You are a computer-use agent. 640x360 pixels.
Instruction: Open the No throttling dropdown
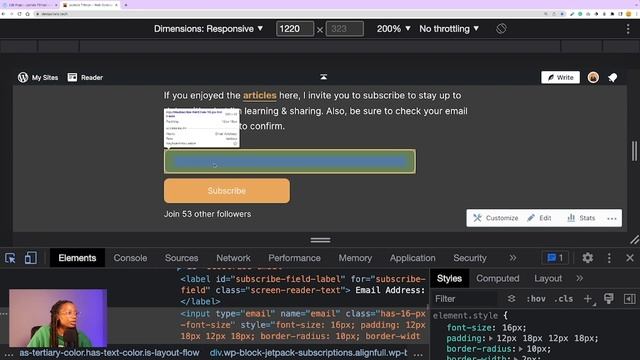[x=449, y=29]
